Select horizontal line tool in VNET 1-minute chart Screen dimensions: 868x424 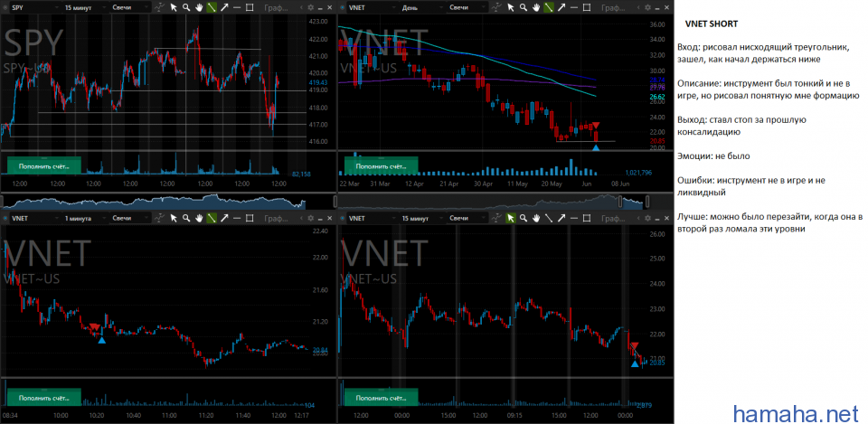(237, 218)
